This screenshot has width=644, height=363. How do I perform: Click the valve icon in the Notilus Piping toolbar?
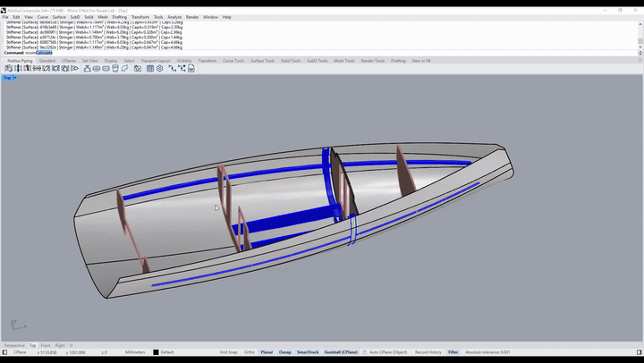[x=87, y=69]
